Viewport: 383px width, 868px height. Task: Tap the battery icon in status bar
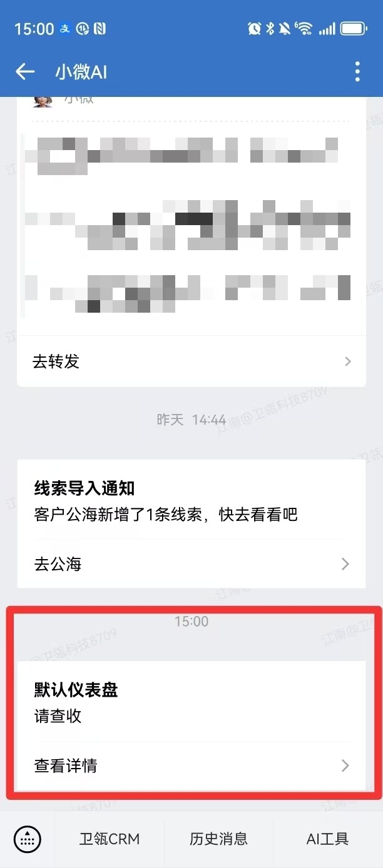coord(354,28)
